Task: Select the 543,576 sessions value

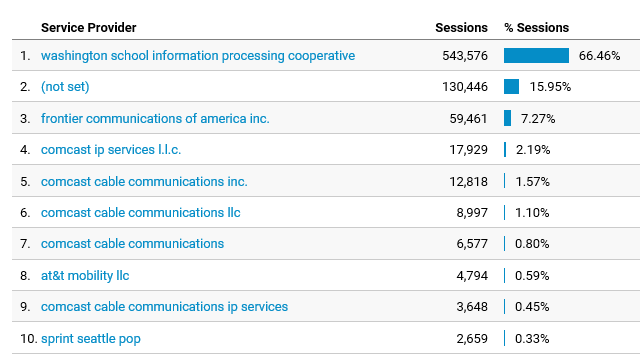Action: click(465, 56)
